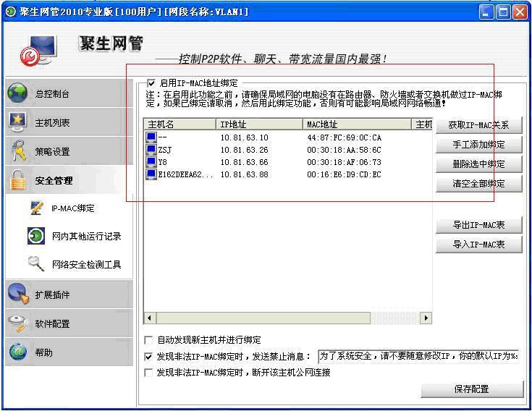
Task: Select host row ZSJ in the list
Action: [x=164, y=150]
